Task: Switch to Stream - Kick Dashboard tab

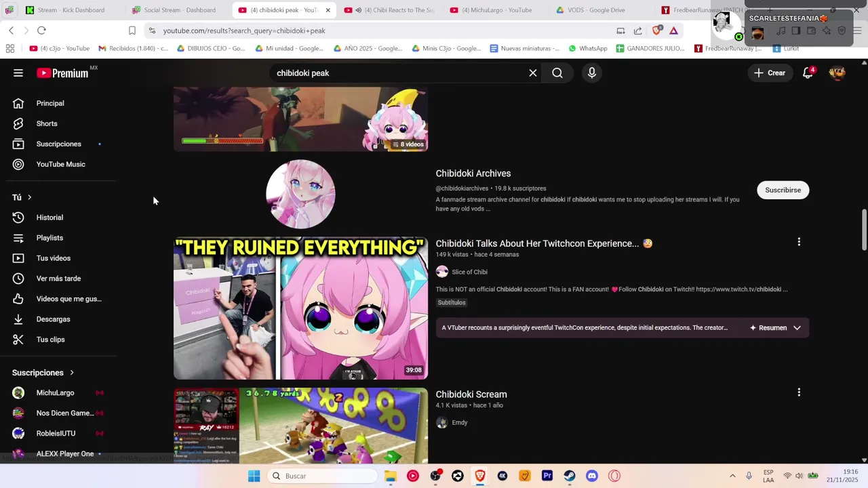Action: 71,10
